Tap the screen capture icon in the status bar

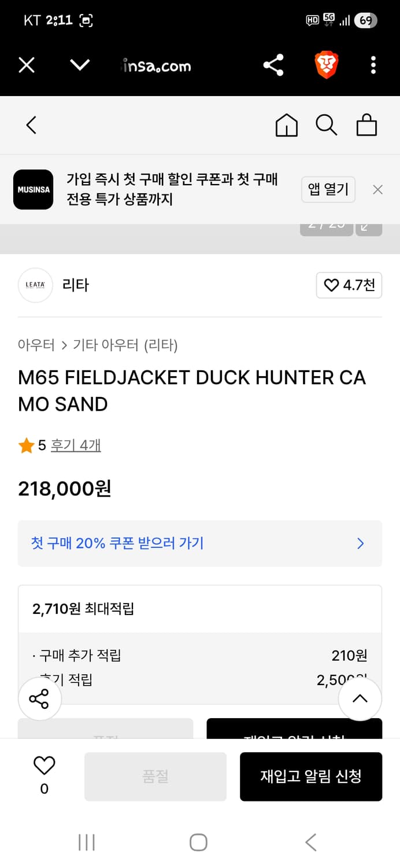[x=86, y=19]
